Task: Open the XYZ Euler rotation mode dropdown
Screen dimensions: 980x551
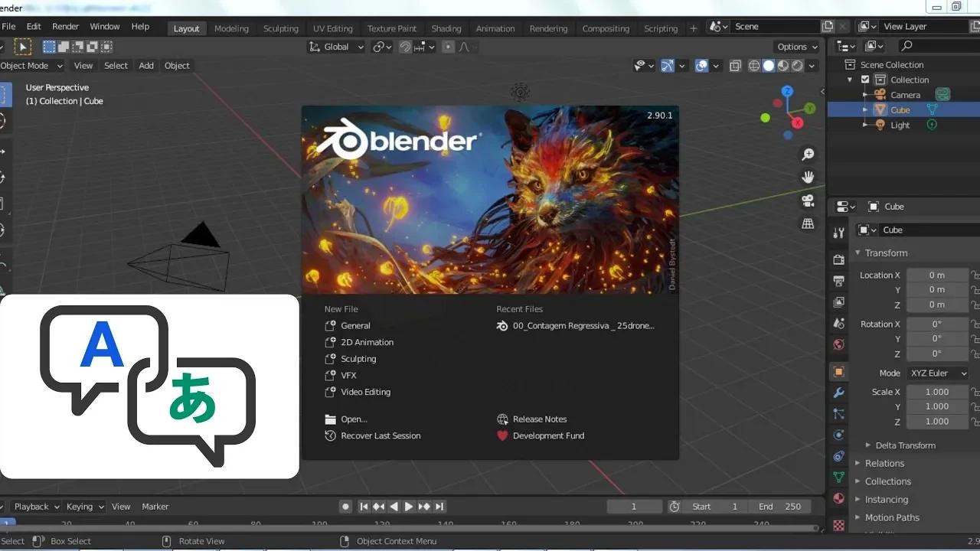Action: pos(937,373)
